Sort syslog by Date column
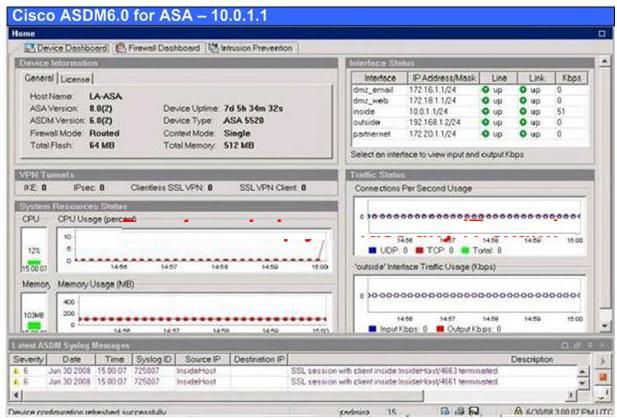Viewport: 617px width, 419px height. [x=71, y=359]
